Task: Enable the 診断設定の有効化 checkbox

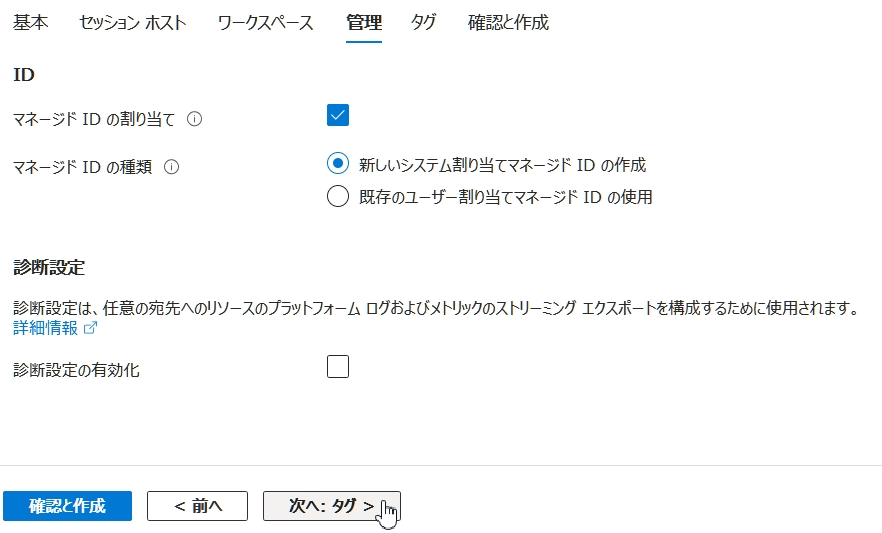Action: click(x=338, y=367)
